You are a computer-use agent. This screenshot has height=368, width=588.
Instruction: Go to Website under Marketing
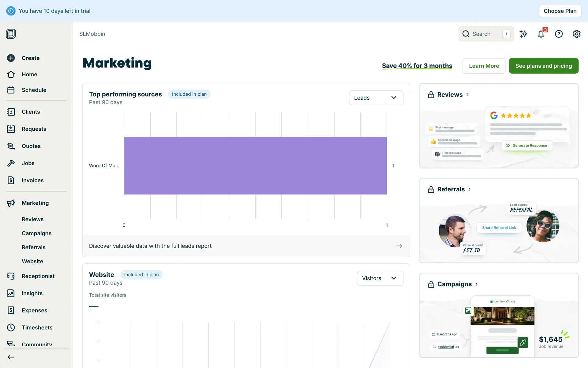tap(32, 261)
